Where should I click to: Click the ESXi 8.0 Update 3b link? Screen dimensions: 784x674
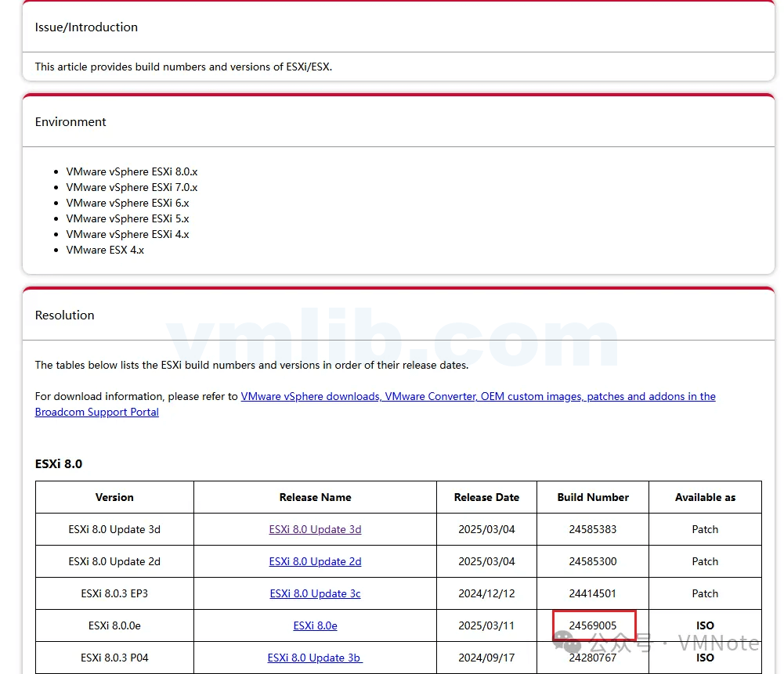coord(315,658)
